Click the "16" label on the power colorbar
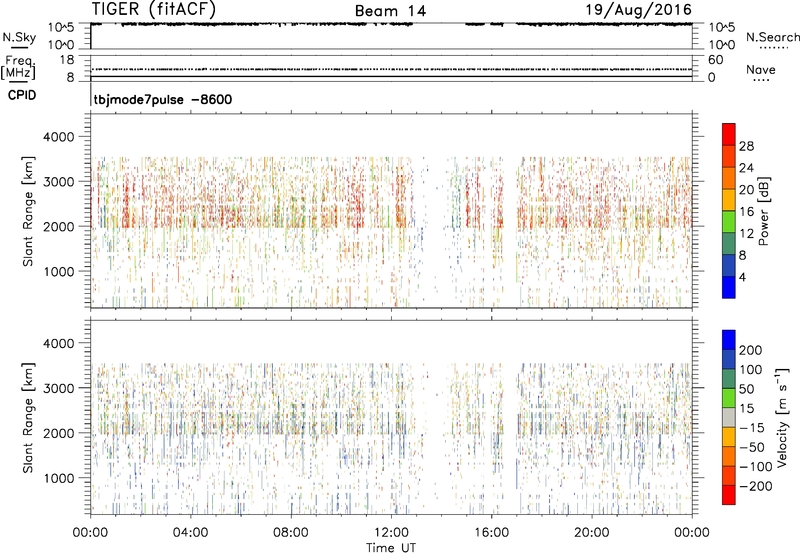Screen dimensions: 800x554 coord(746,212)
